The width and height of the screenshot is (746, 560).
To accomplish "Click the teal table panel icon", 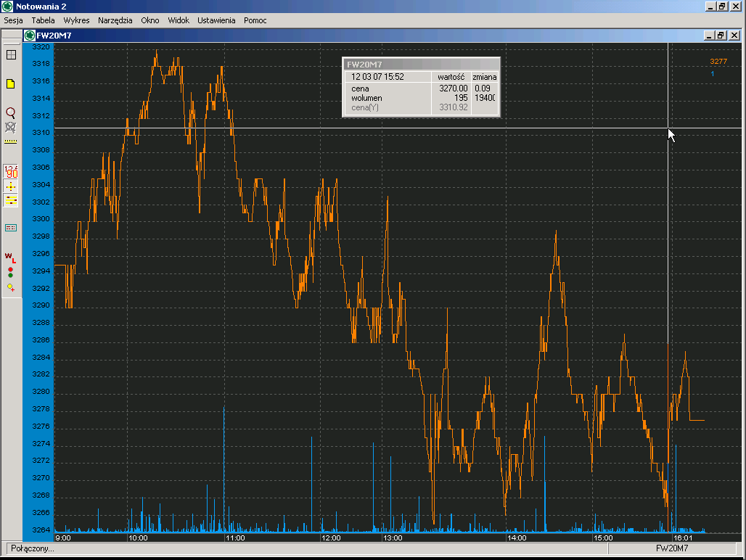I will pos(11,228).
